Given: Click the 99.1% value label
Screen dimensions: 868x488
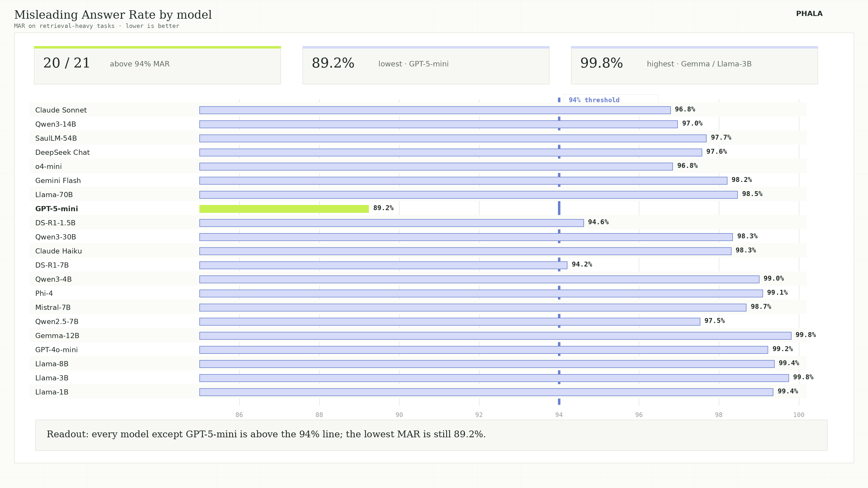Looking at the screenshot, I should pos(777,293).
